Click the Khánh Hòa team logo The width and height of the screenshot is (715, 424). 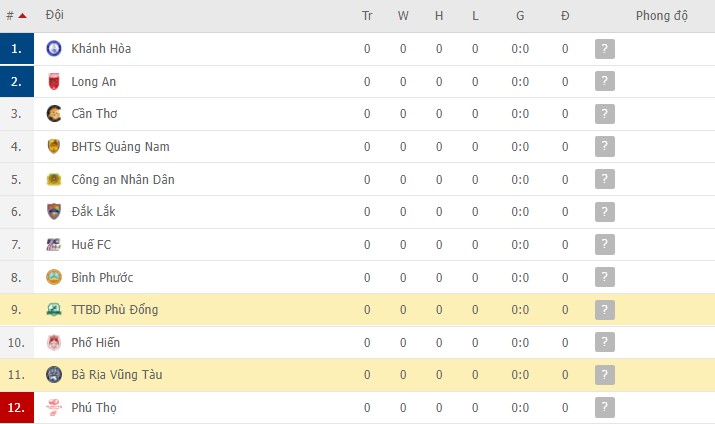(x=54, y=49)
